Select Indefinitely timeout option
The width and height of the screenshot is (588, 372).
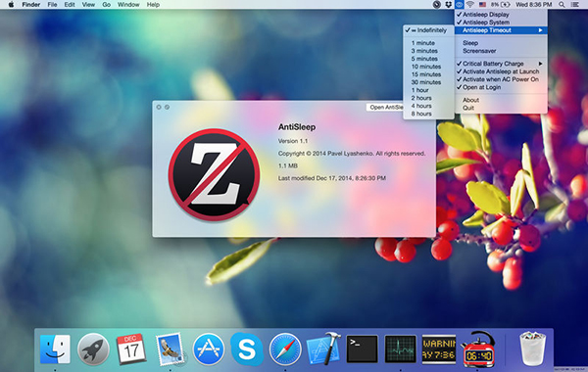428,30
